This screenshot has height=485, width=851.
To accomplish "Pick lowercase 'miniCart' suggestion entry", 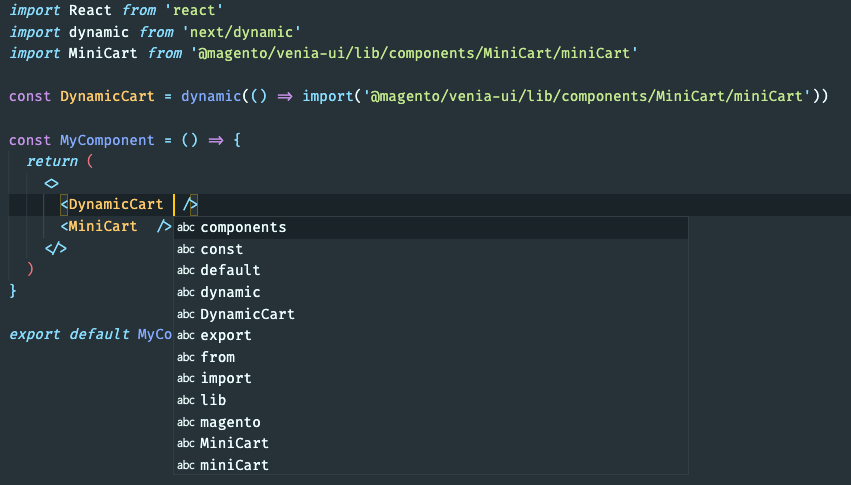I will point(430,465).
